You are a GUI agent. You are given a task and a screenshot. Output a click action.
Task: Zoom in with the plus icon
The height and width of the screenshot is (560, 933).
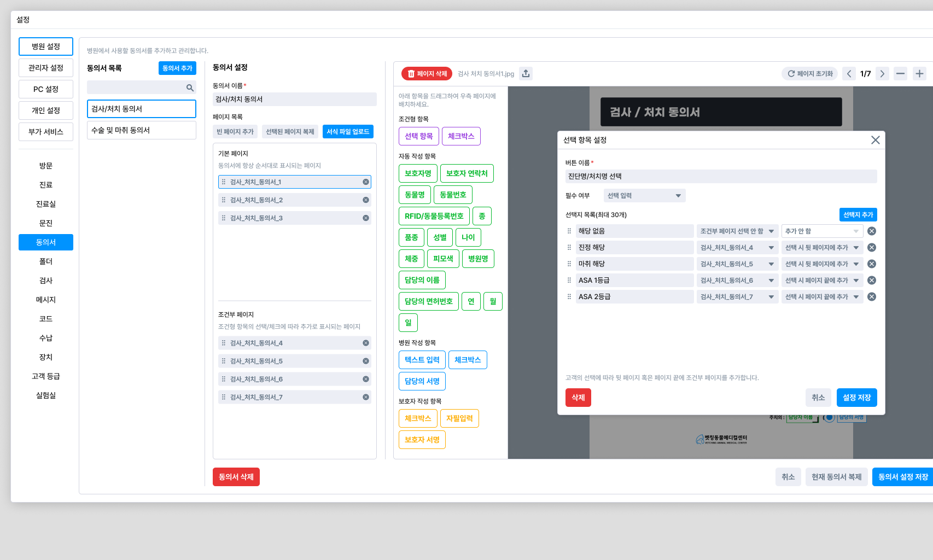point(919,73)
